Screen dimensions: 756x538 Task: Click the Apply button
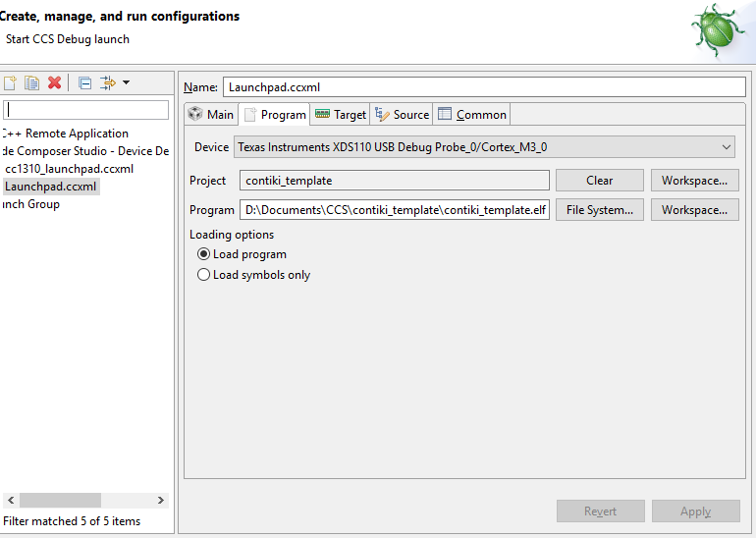[x=696, y=511]
